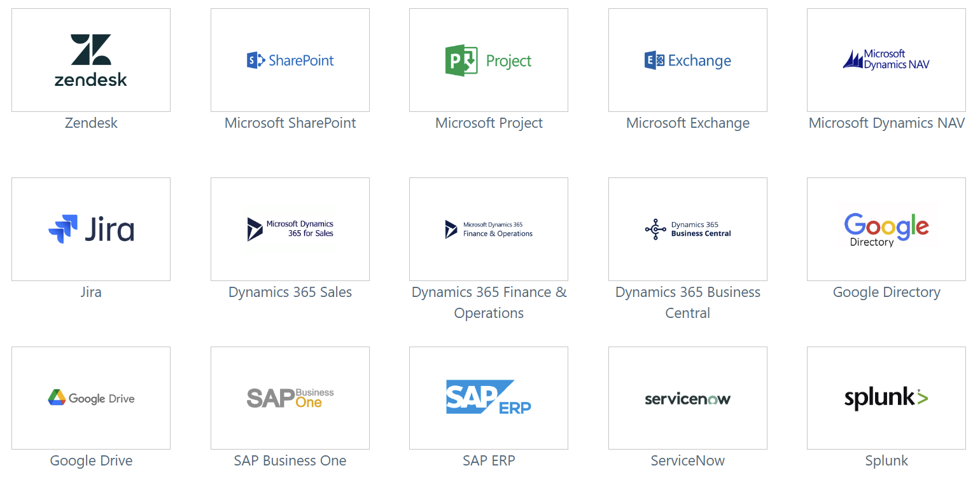Click the "Zendesk" caption link
This screenshot has height=489, width=980.
click(91, 123)
